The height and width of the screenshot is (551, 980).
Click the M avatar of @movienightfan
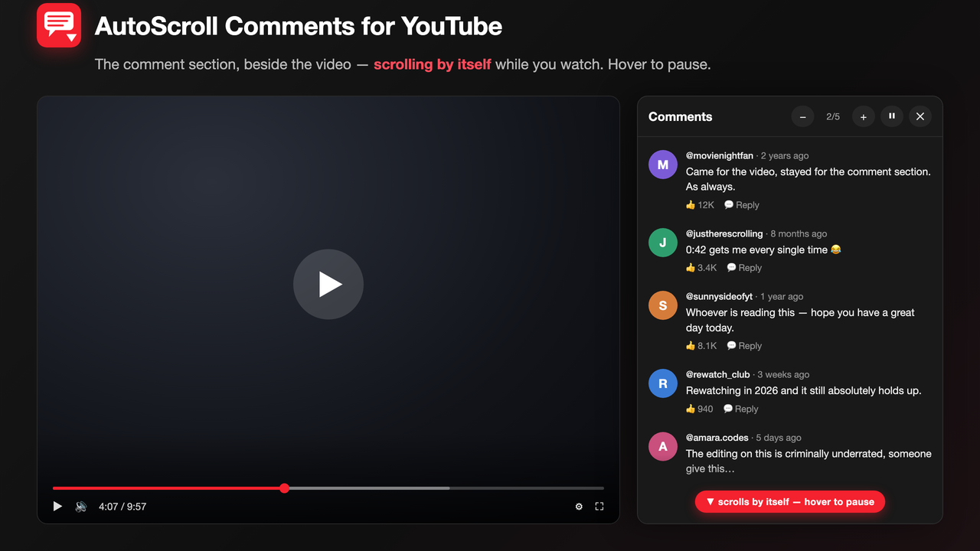pyautogui.click(x=663, y=165)
